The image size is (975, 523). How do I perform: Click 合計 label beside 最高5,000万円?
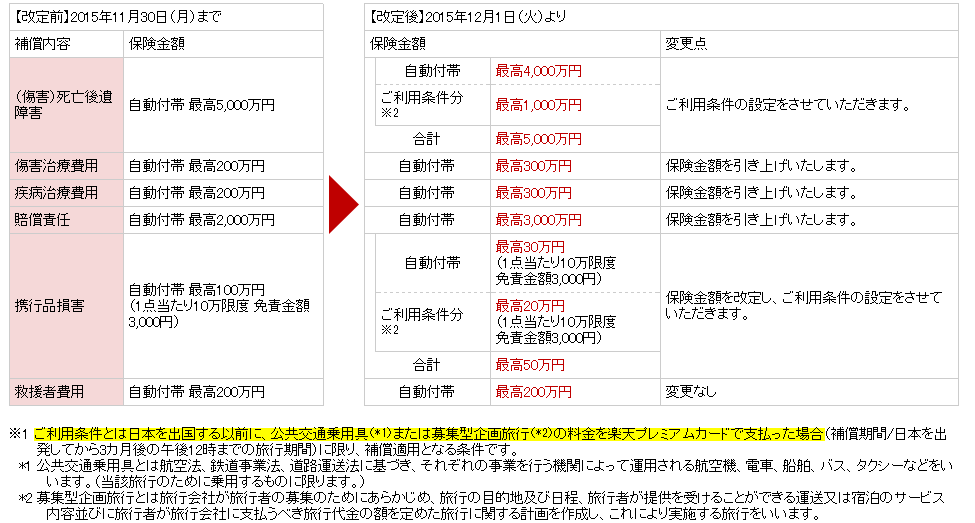point(427,139)
